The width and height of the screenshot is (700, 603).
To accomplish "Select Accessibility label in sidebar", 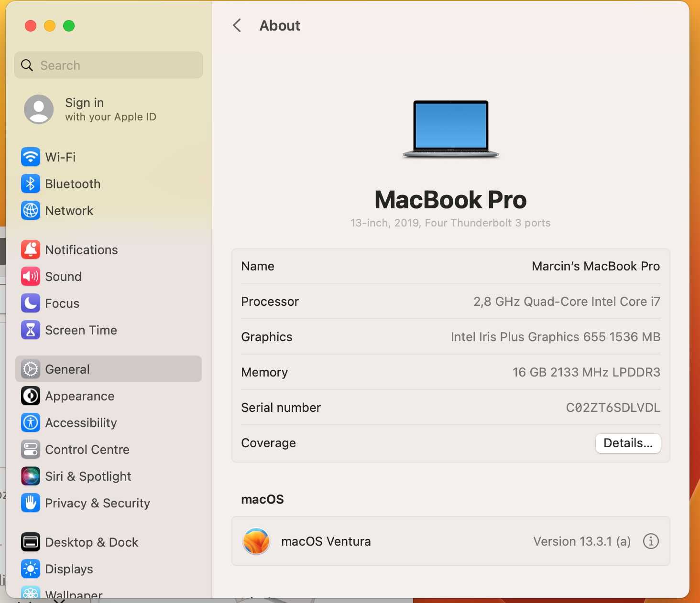I will pyautogui.click(x=81, y=423).
